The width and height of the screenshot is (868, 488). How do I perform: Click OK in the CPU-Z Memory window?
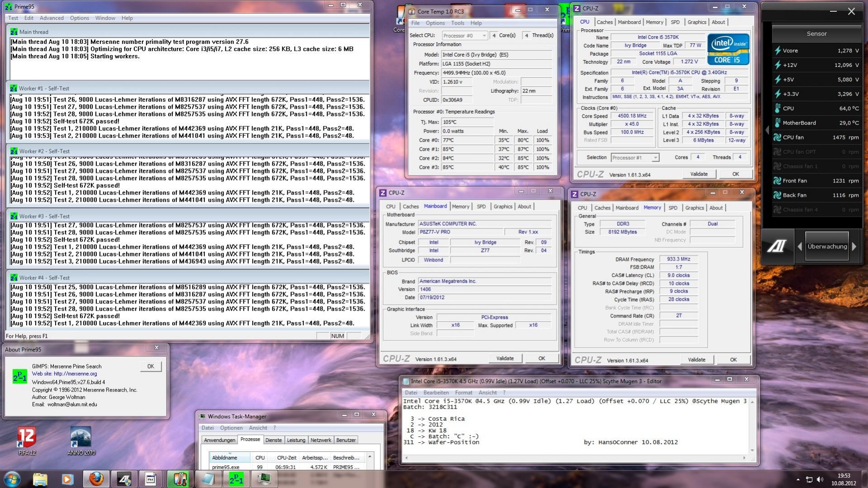point(733,360)
